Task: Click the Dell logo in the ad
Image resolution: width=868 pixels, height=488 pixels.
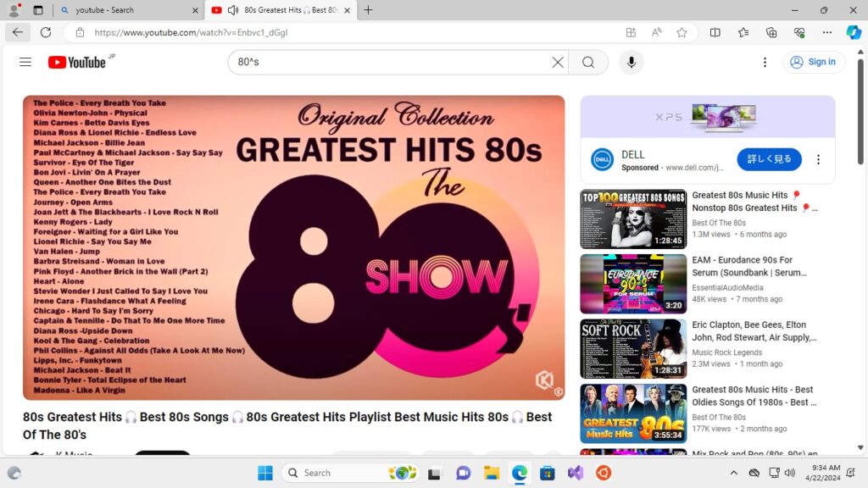Action: tap(603, 159)
